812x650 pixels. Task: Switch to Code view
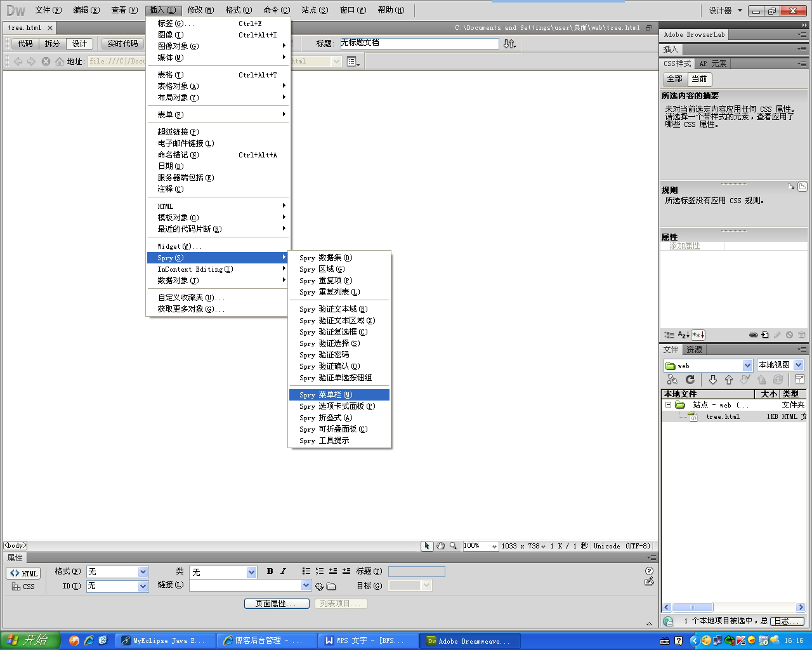tap(25, 44)
